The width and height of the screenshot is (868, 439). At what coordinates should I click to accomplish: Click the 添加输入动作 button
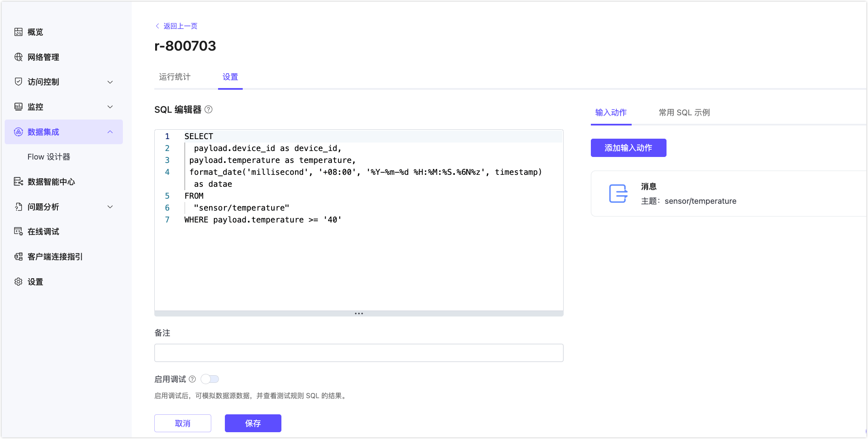pos(628,148)
